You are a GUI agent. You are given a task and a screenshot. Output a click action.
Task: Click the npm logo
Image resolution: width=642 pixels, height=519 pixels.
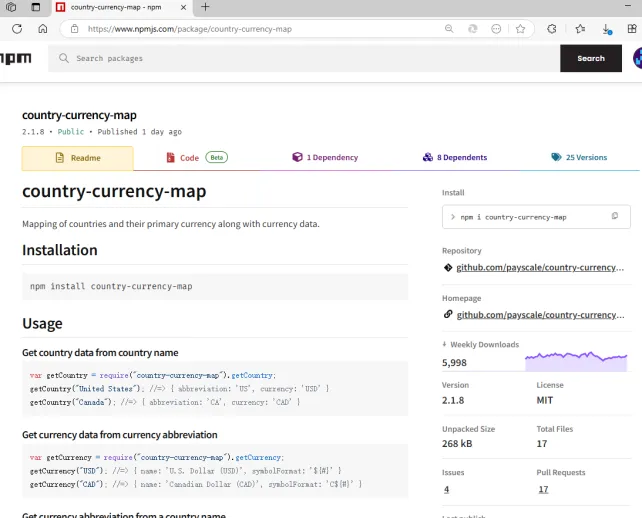(16, 58)
